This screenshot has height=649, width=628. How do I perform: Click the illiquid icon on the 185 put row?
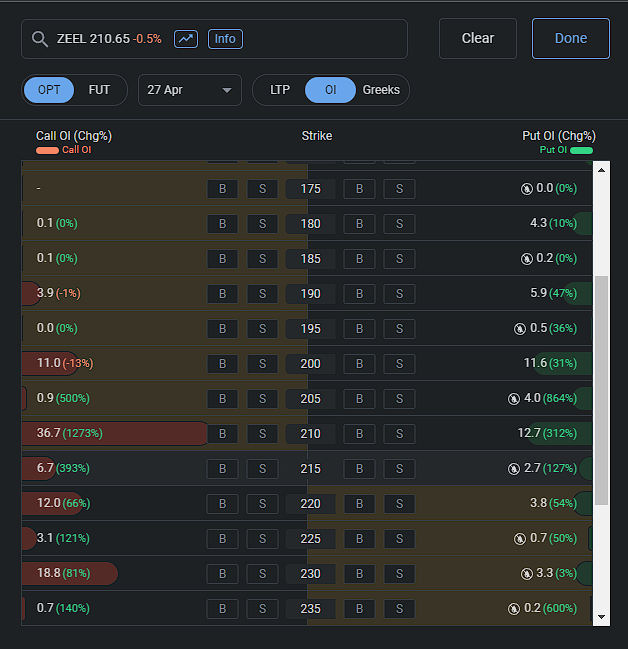pyautogui.click(x=526, y=259)
